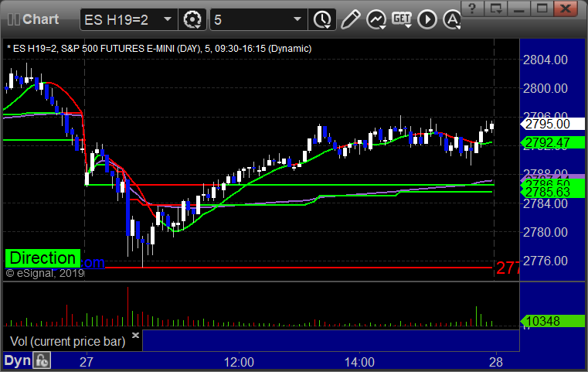Click the green Direction label
This screenshot has height=372, width=588.
(x=42, y=258)
